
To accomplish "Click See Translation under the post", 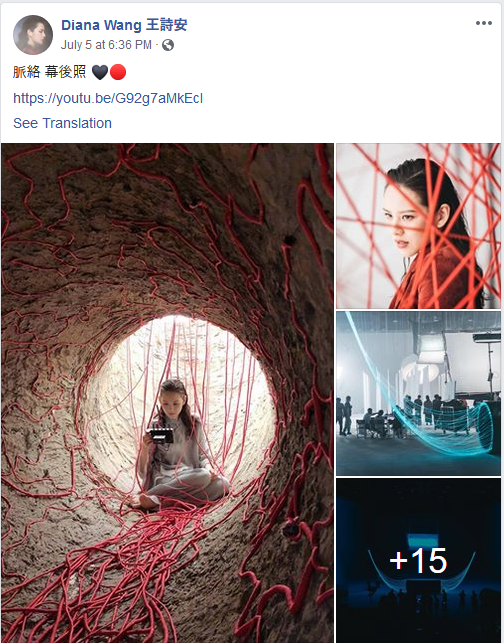I will click(62, 123).
